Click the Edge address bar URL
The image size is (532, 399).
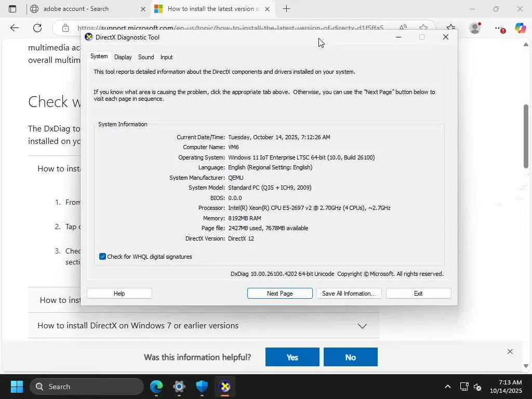pyautogui.click(x=230, y=28)
